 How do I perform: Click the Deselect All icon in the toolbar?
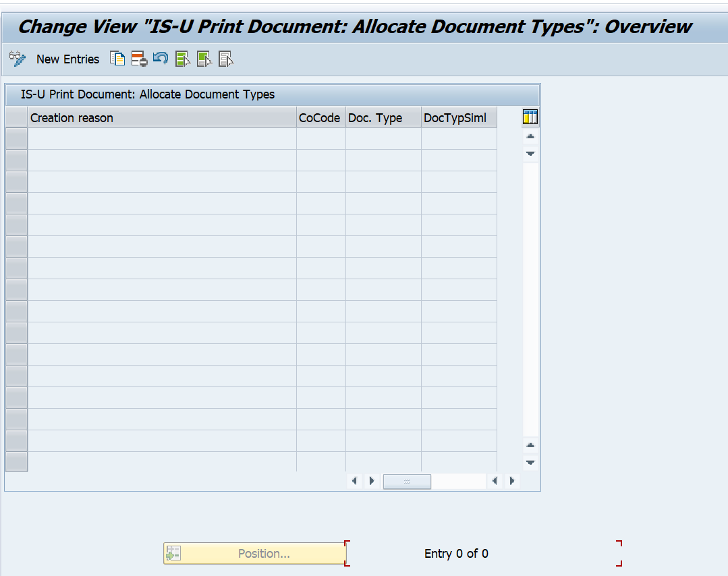pyautogui.click(x=225, y=59)
